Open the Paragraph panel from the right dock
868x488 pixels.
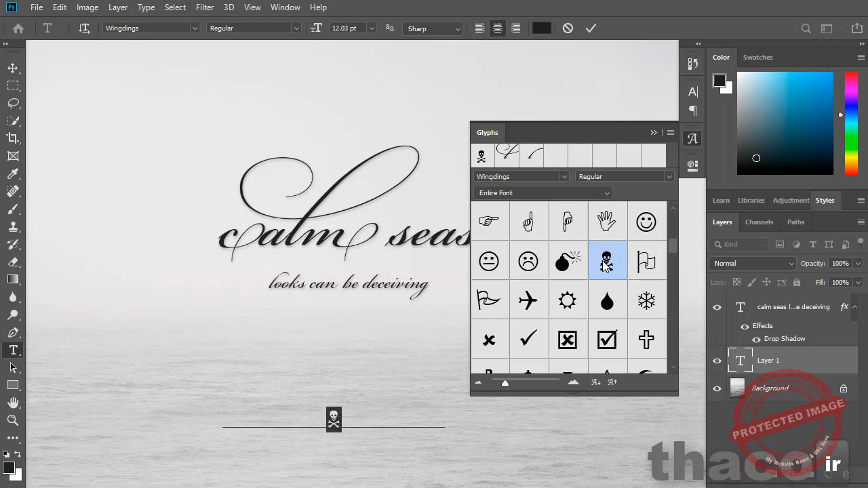tap(692, 111)
